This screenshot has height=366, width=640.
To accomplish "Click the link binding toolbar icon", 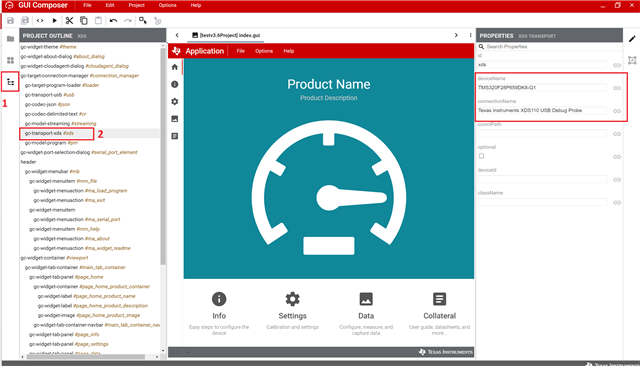I will (158, 20).
